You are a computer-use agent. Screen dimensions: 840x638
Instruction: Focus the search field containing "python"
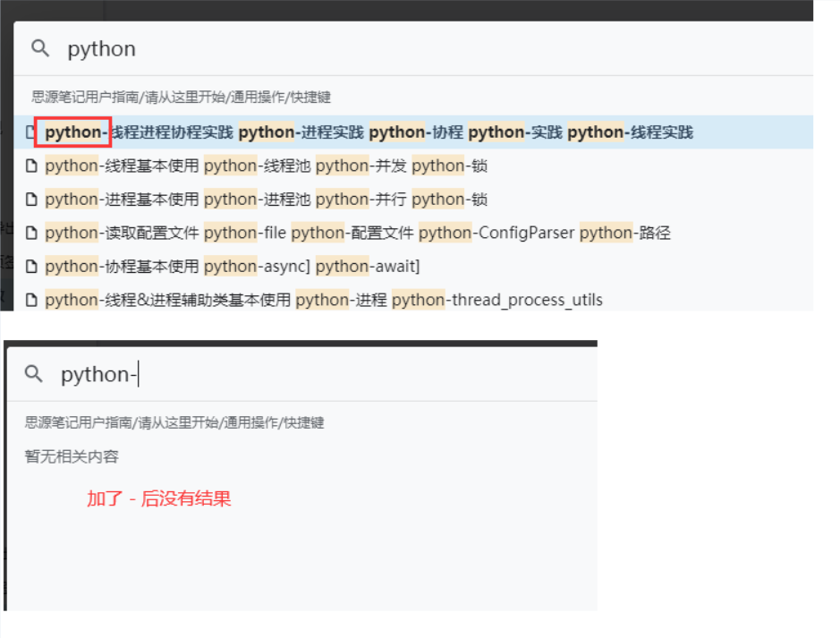358,48
